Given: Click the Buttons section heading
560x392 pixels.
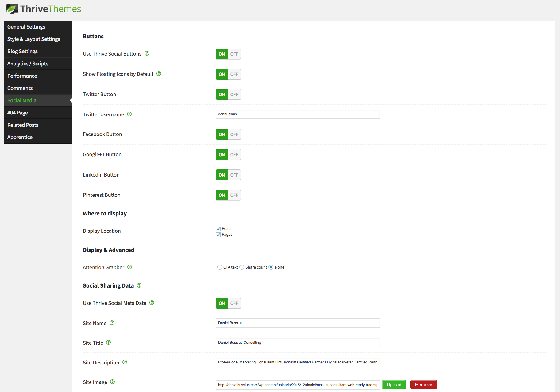Looking at the screenshot, I should click(93, 36).
